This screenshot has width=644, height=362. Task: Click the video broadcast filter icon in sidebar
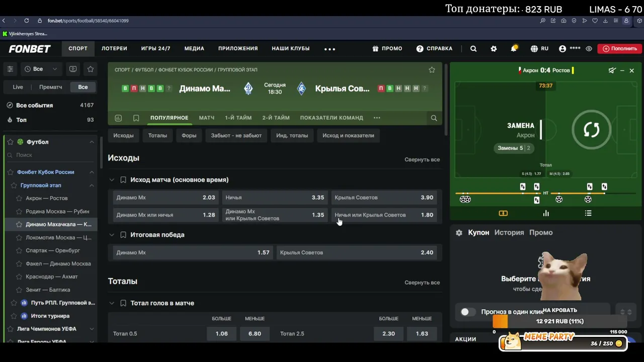pyautogui.click(x=73, y=69)
